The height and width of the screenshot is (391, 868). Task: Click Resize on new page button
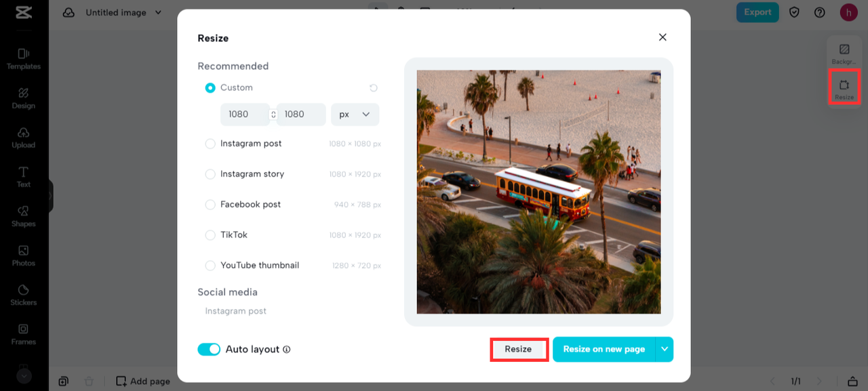point(604,349)
